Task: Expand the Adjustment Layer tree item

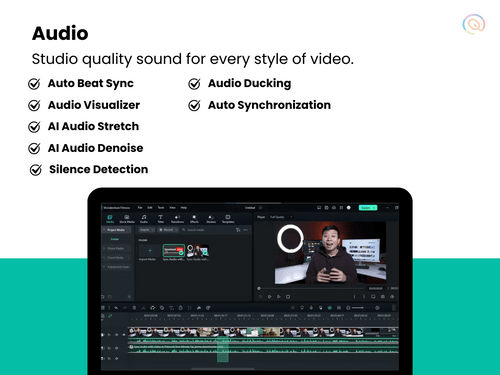Action: coord(104,267)
